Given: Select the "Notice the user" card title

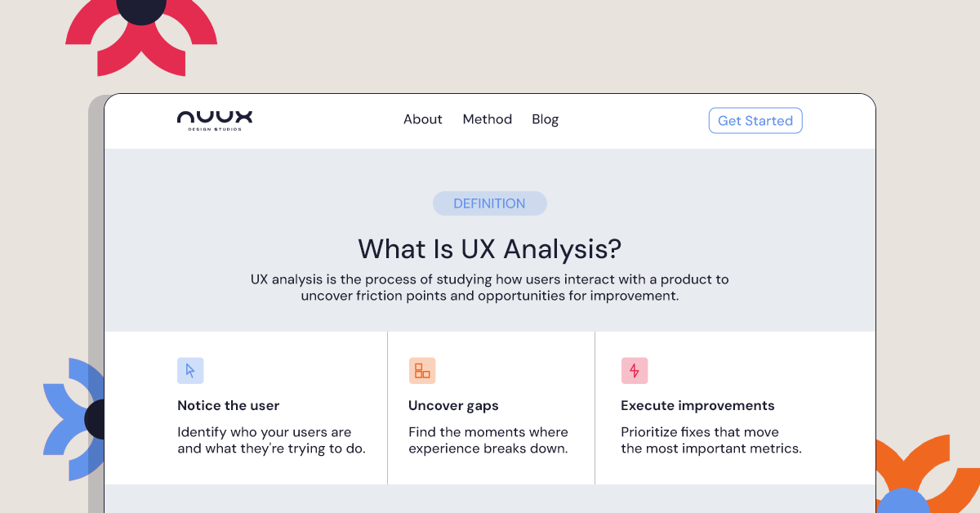Looking at the screenshot, I should (228, 405).
